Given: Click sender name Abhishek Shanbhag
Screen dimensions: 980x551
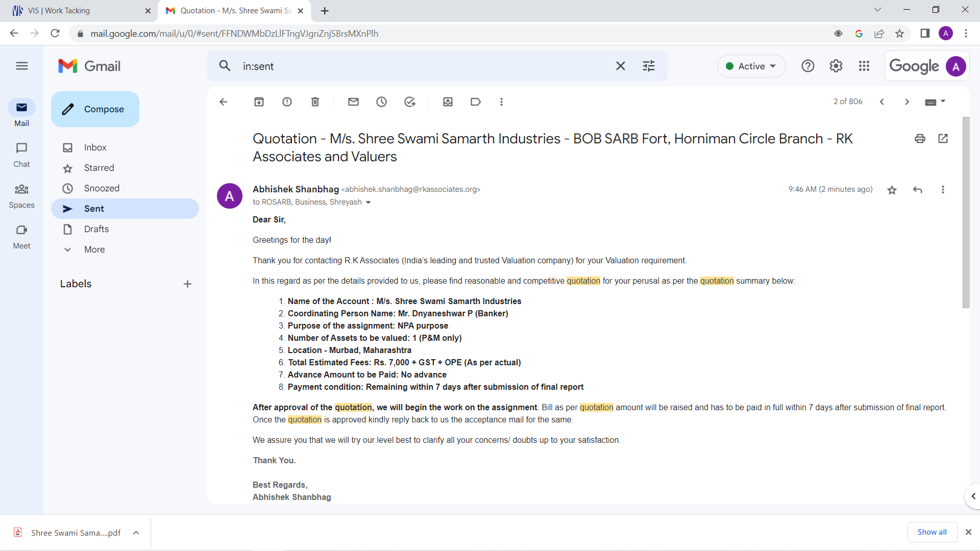Looking at the screenshot, I should (296, 189).
